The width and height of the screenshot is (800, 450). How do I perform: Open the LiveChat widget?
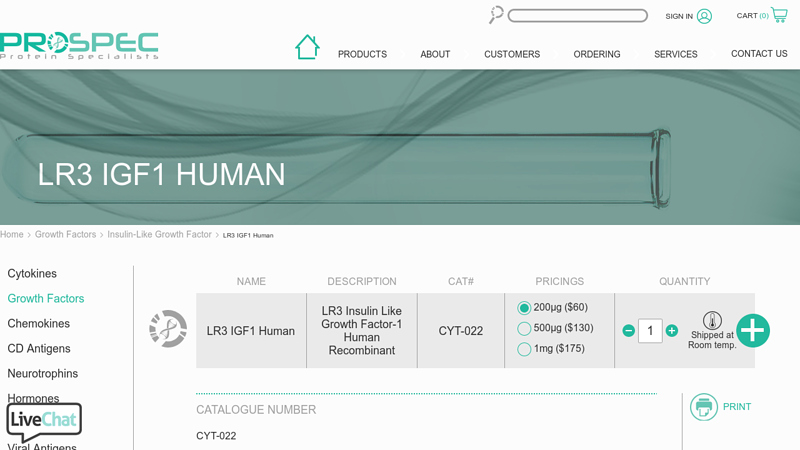tap(44, 421)
